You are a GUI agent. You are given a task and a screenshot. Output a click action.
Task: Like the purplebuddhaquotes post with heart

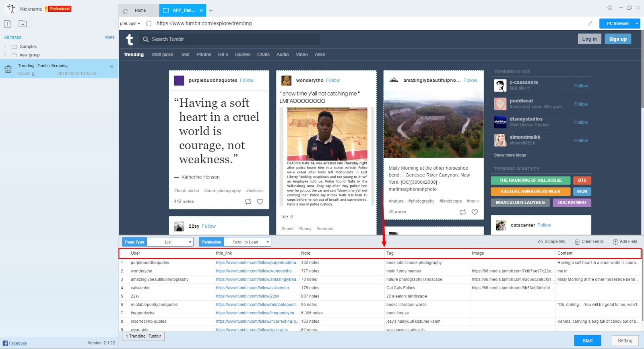pos(260,202)
